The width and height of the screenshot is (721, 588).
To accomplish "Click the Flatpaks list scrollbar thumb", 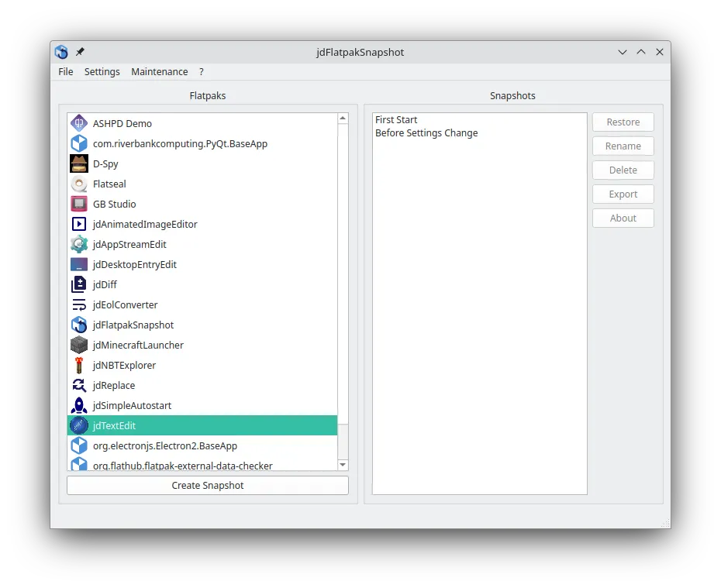I will [x=343, y=273].
